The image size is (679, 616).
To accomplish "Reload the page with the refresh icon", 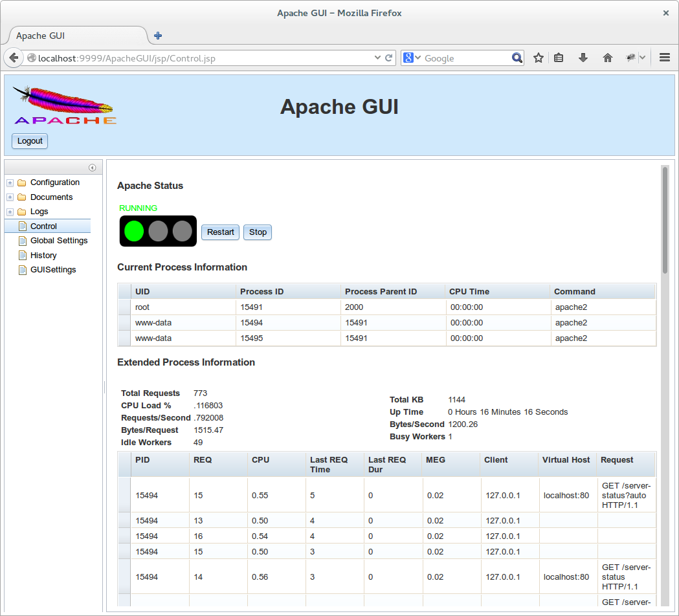I will pyautogui.click(x=389, y=58).
